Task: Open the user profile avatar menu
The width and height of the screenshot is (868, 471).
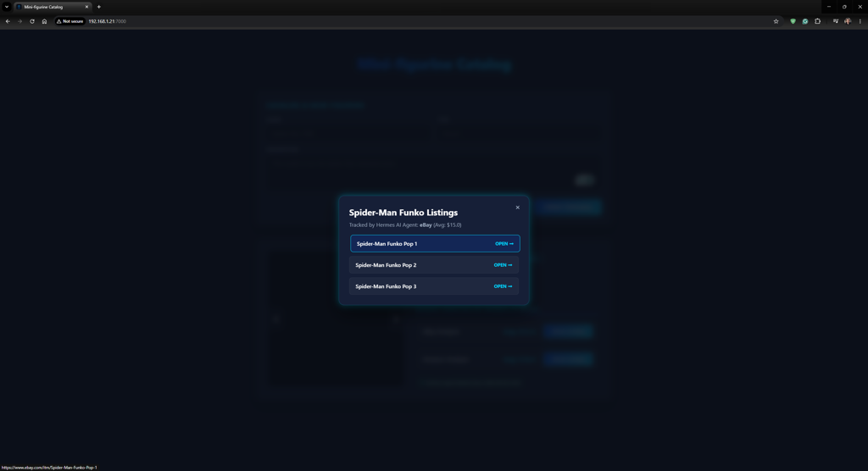Action: [848, 21]
